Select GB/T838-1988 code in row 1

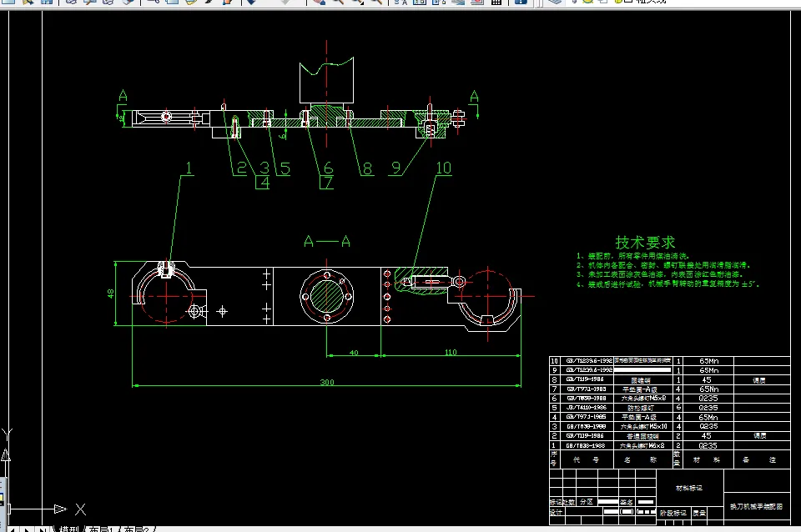[586, 445]
